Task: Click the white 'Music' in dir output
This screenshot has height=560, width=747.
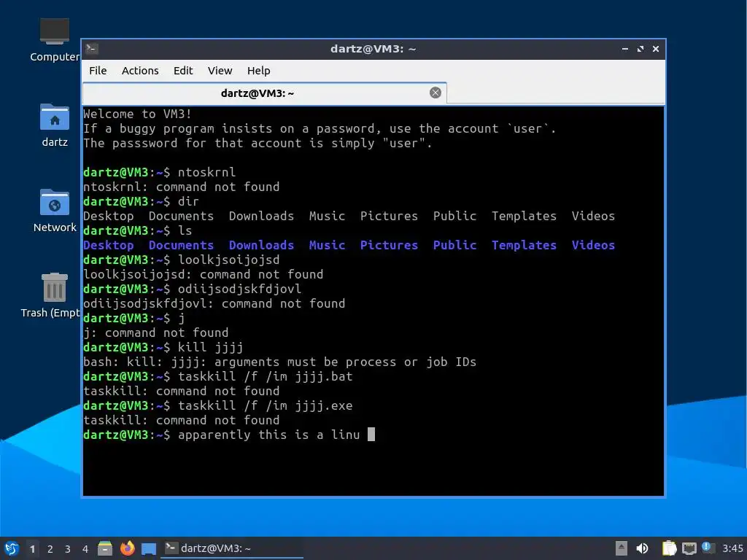Action: 327,216
